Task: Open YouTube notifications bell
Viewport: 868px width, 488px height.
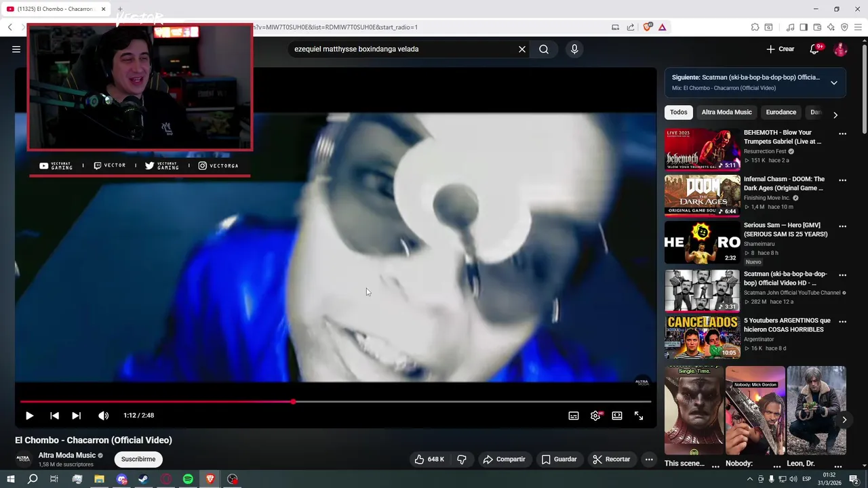Action: pyautogui.click(x=815, y=49)
